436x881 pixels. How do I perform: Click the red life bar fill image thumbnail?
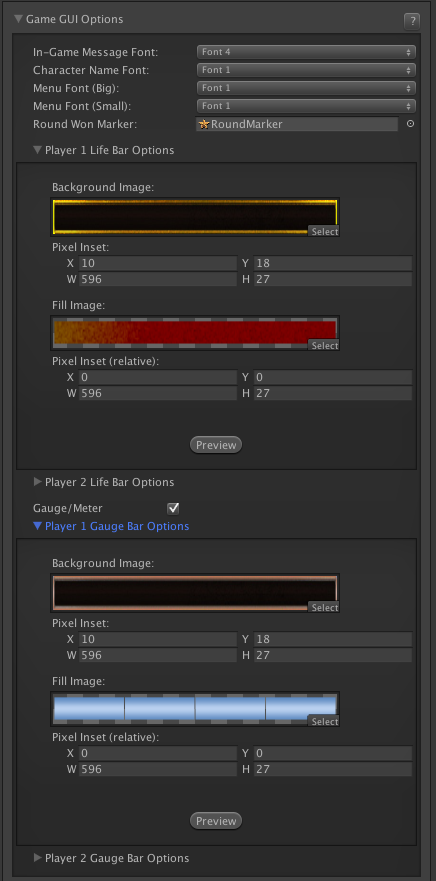point(195,333)
